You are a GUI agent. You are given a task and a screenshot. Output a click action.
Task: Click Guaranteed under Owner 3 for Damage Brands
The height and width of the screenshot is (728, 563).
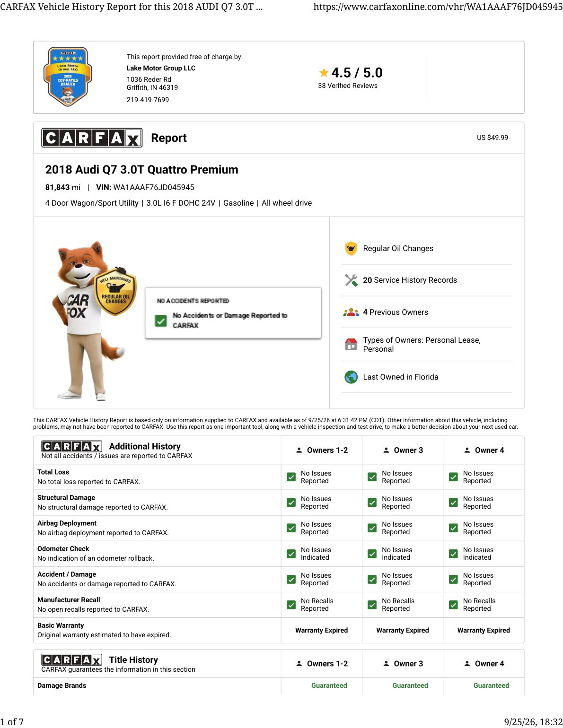(410, 685)
